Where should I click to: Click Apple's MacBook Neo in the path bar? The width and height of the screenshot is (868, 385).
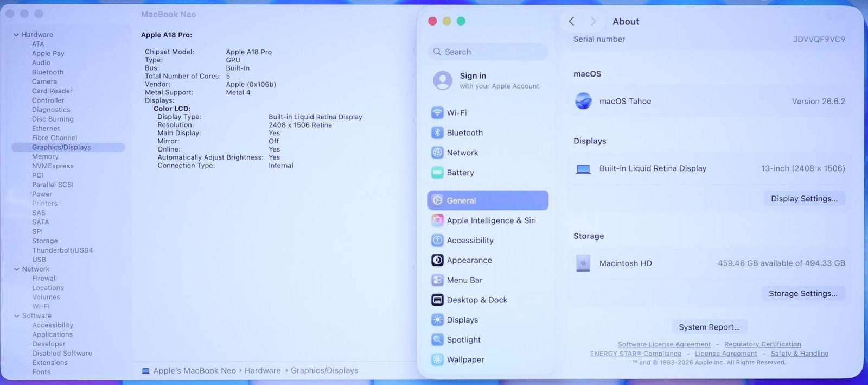pyautogui.click(x=194, y=370)
